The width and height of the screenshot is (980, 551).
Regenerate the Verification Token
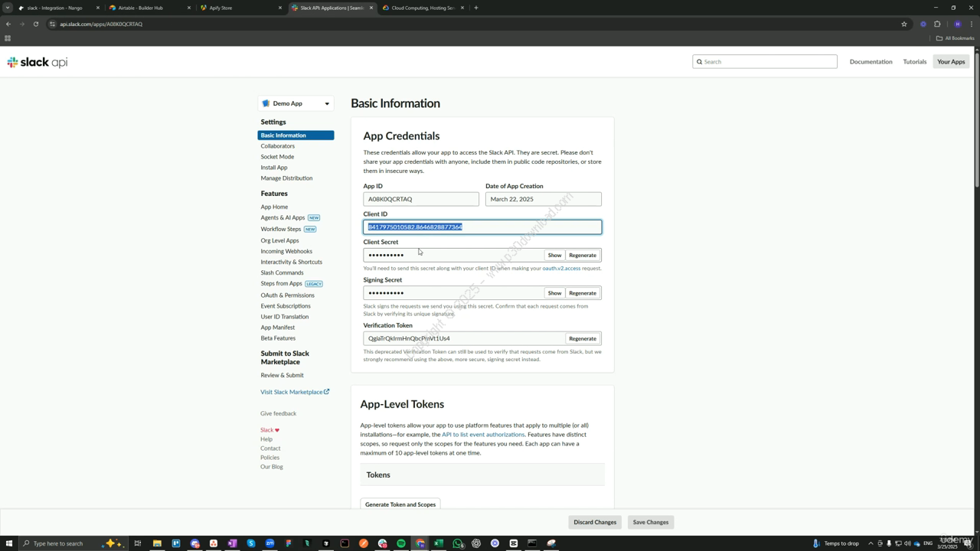click(583, 338)
